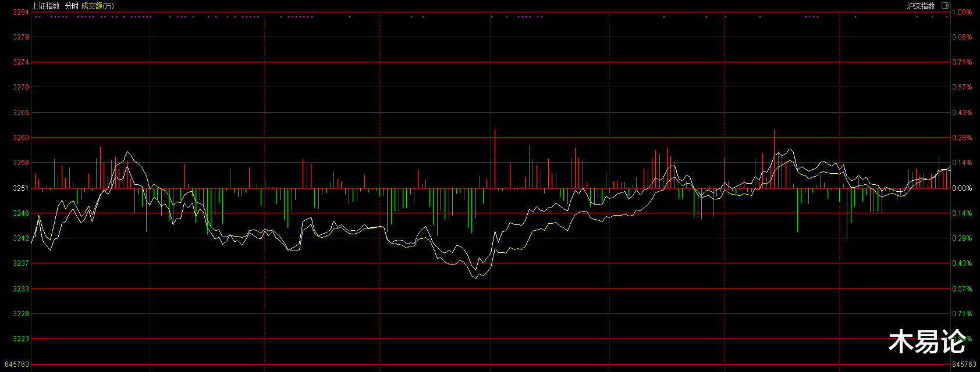Click the 645763 value on right axis
980x372 pixels.
click(x=965, y=364)
